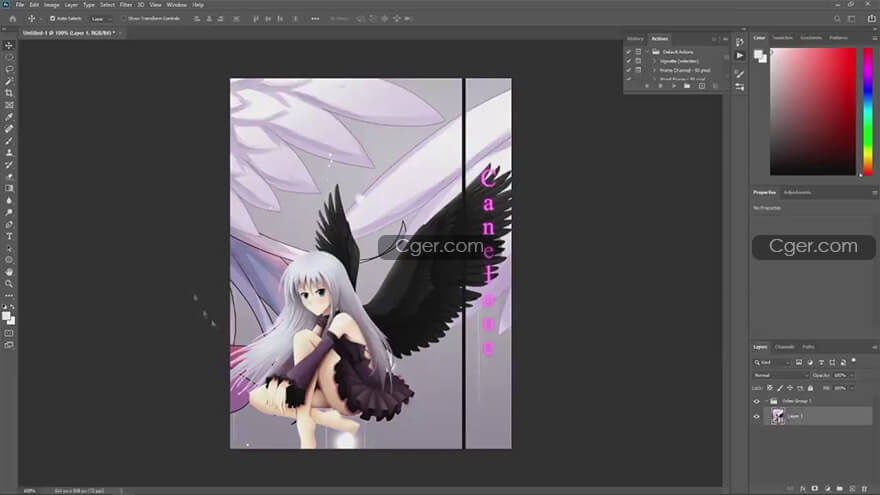Select the Lasso tool

tap(8, 69)
